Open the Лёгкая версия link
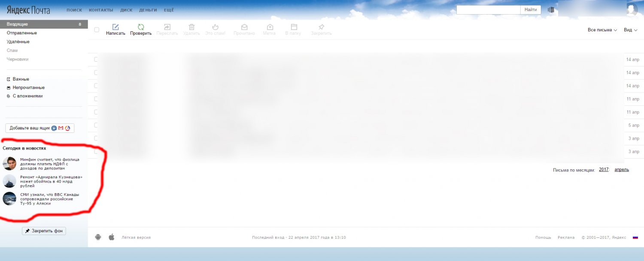The width and height of the screenshot is (644, 261). coord(136,237)
